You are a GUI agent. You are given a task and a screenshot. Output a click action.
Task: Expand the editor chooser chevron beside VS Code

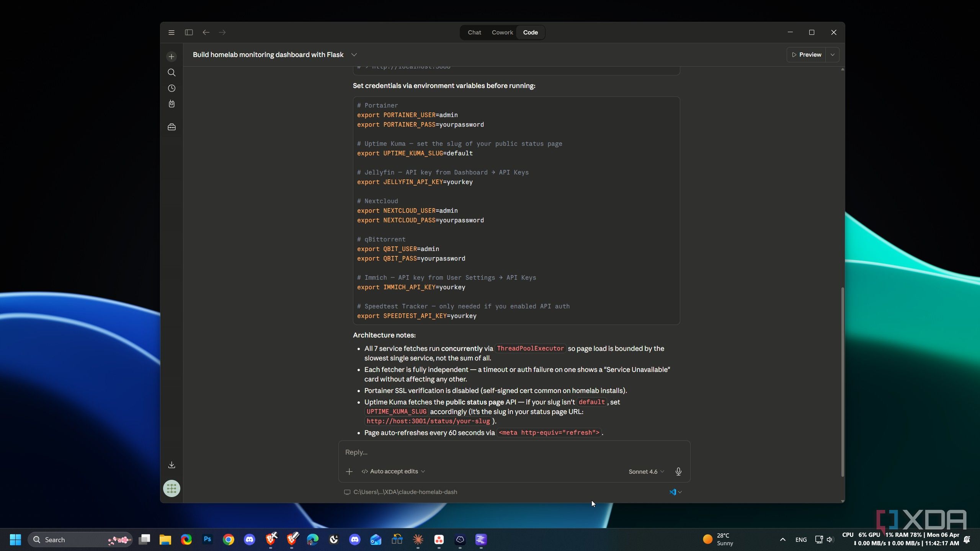click(x=680, y=492)
